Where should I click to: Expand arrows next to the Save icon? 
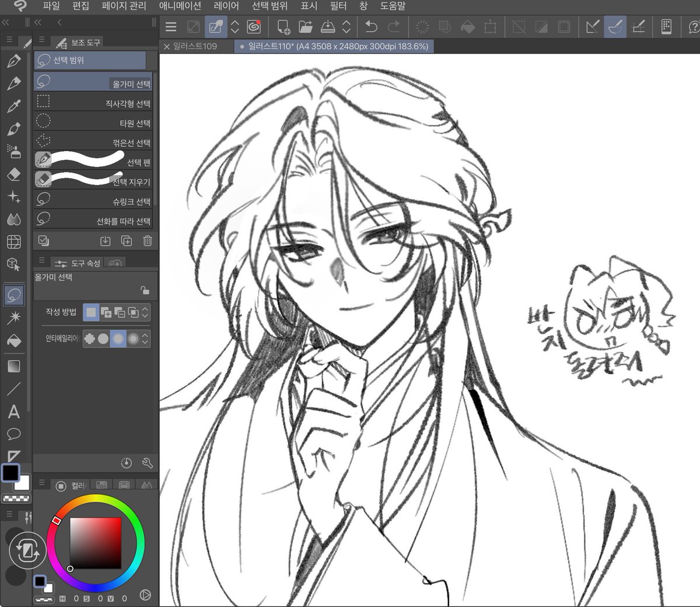(x=346, y=27)
